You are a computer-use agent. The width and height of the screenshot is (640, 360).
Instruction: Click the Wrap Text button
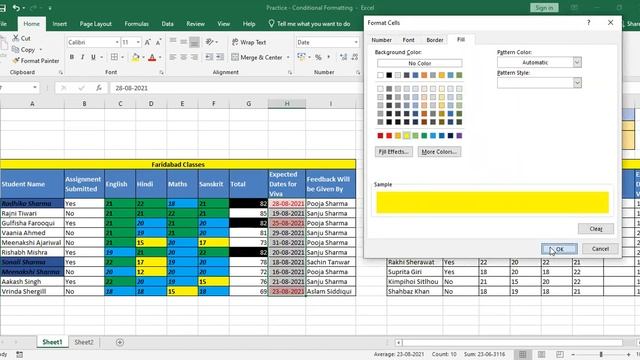coord(249,42)
